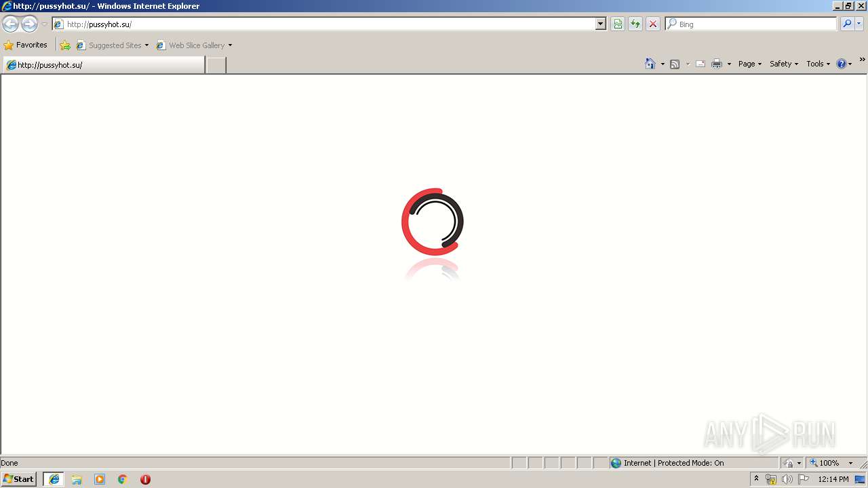Viewport: 868px width, 488px height.
Task: Click the browser Back arrow button
Action: pos(10,24)
